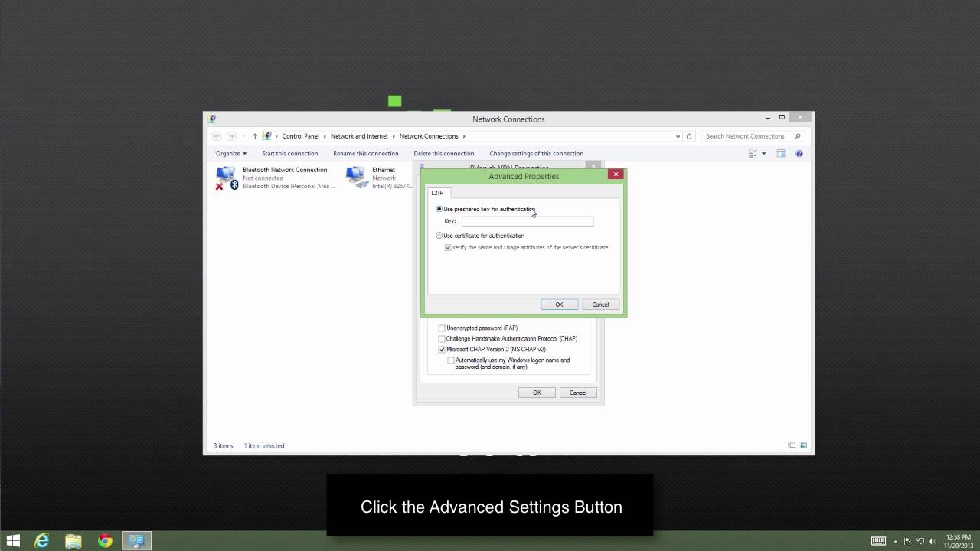
Task: Open the view options dropdown arrow
Action: tap(763, 153)
